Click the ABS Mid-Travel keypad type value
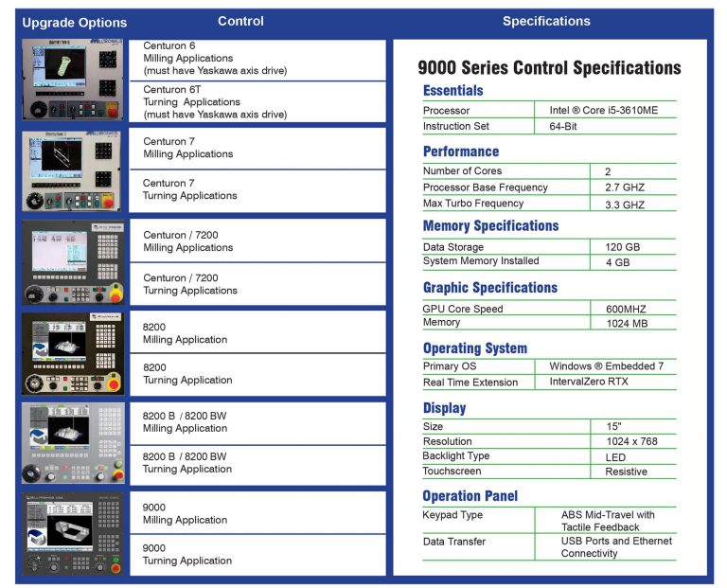This screenshot has height=588, width=727. 608,521
